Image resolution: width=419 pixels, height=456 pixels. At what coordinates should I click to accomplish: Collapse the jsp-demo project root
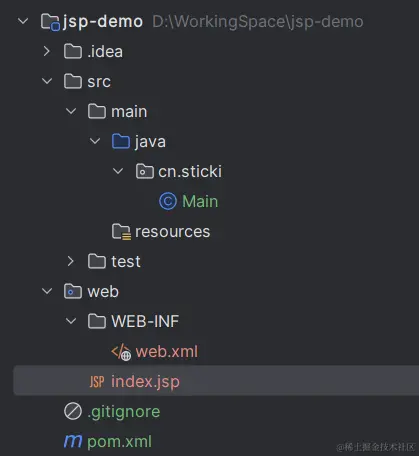pyautogui.click(x=23, y=21)
